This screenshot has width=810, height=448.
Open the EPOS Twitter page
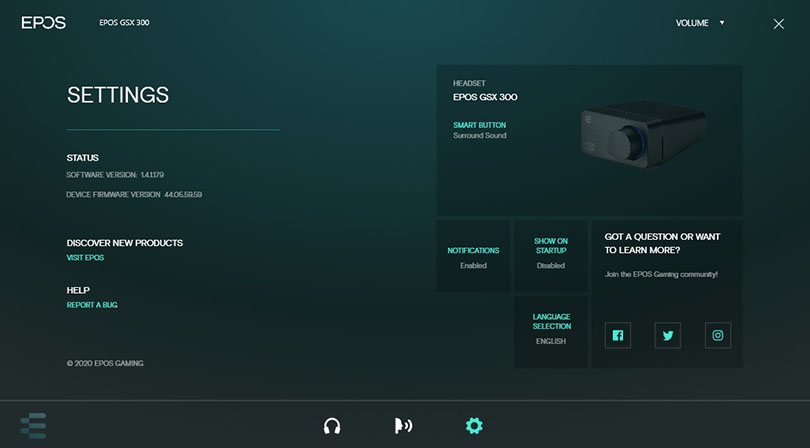pyautogui.click(x=667, y=335)
